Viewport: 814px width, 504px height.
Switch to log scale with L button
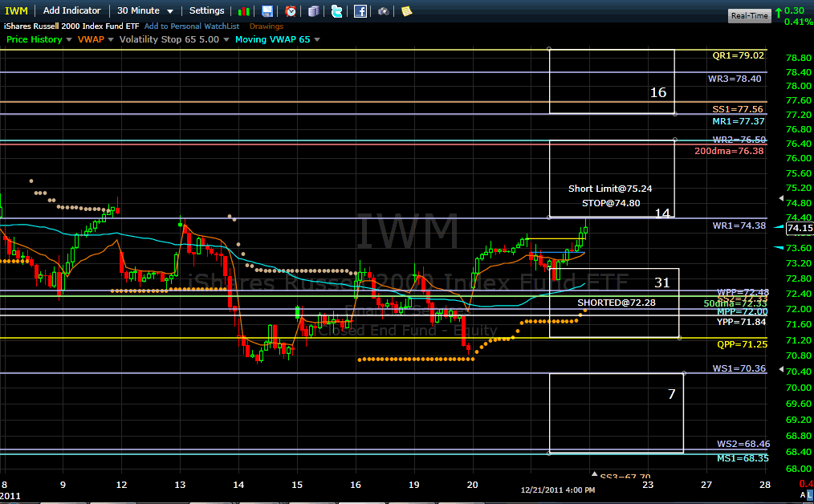click(x=810, y=495)
